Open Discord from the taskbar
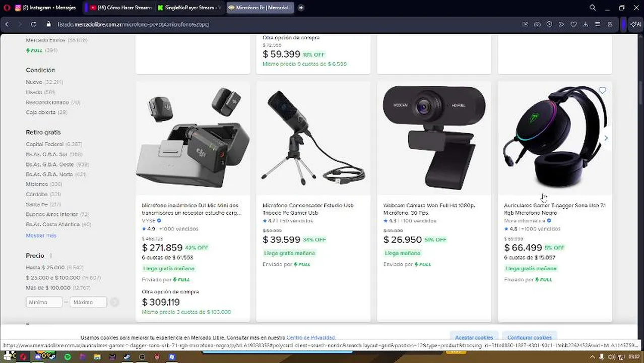 click(x=37, y=357)
